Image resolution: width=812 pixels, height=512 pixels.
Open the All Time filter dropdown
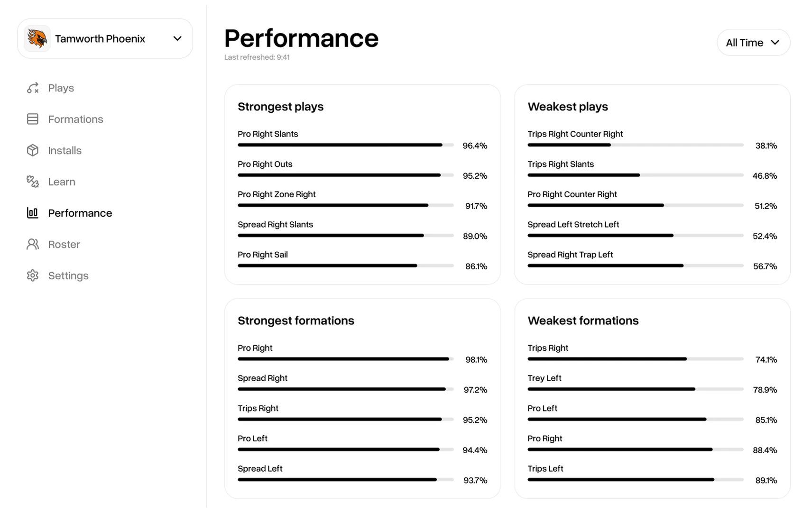tap(753, 42)
